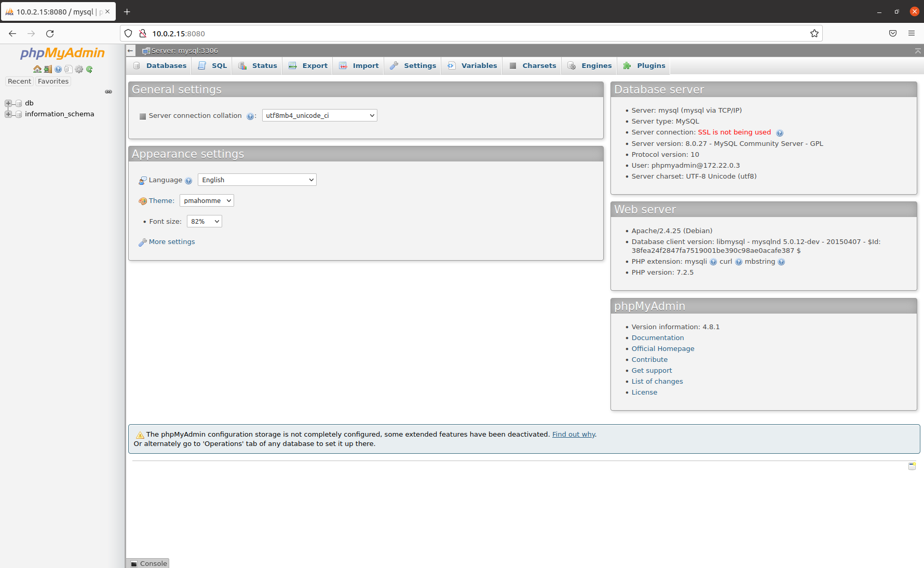Screen dimensions: 924x568
Task: Click the db database cylinder icon
Action: click(x=19, y=103)
